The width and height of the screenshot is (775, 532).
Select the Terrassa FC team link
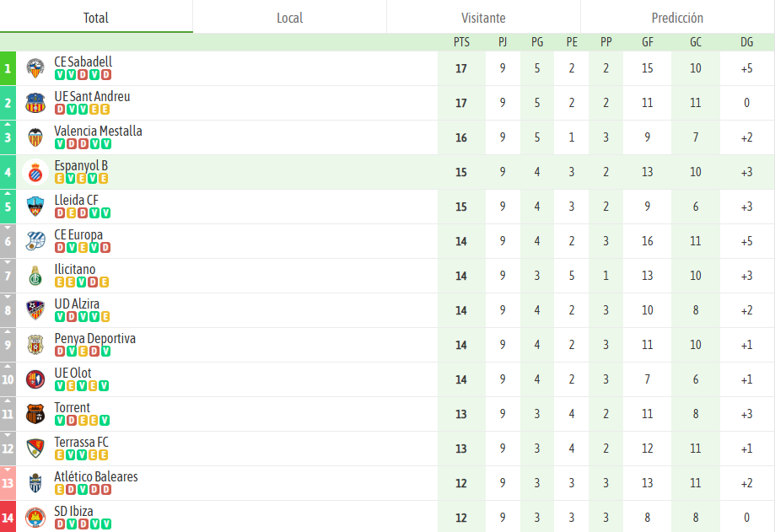pyautogui.click(x=81, y=442)
